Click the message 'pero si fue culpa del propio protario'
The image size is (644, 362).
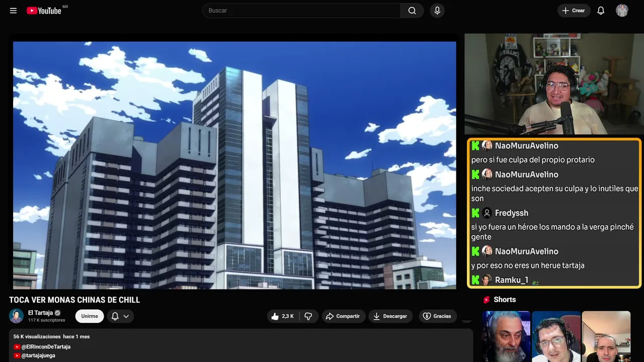tap(533, 160)
